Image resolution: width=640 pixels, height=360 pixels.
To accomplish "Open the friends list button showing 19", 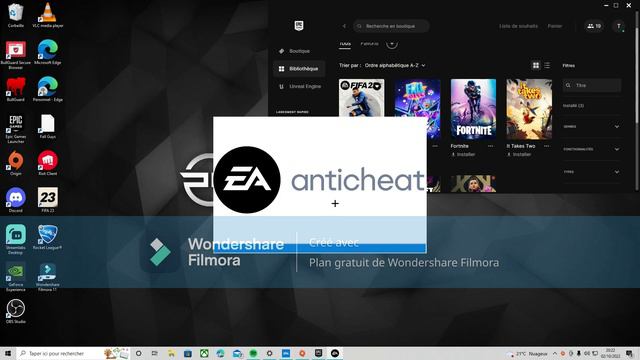I will [594, 26].
